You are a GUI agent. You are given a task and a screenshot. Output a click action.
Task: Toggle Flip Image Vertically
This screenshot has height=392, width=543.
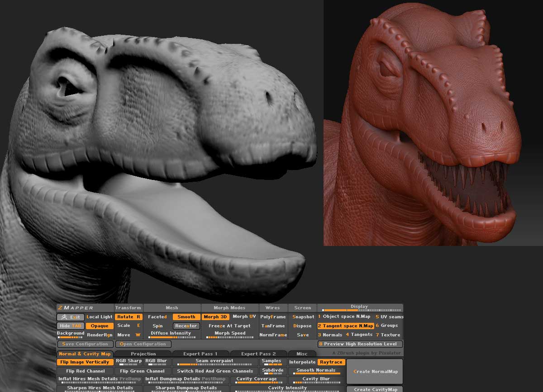pyautogui.click(x=85, y=362)
